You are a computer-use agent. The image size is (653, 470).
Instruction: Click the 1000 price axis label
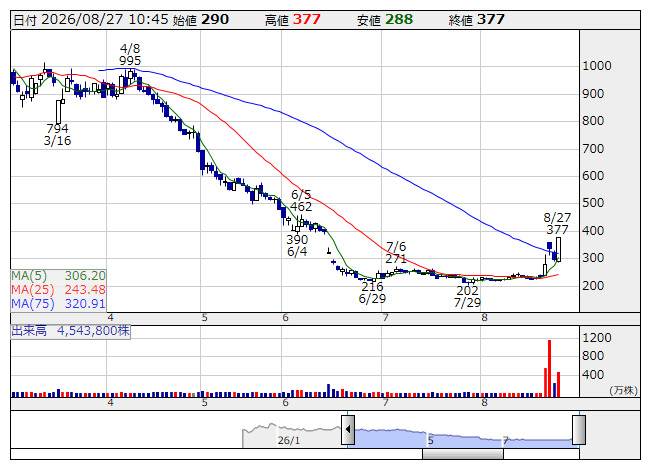[x=597, y=66]
